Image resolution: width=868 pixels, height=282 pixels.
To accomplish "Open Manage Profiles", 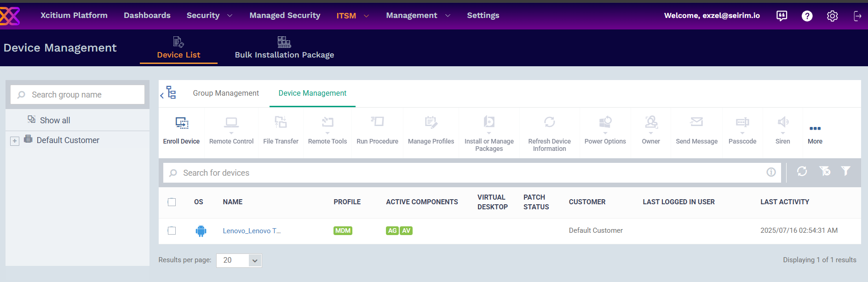I will (431, 131).
